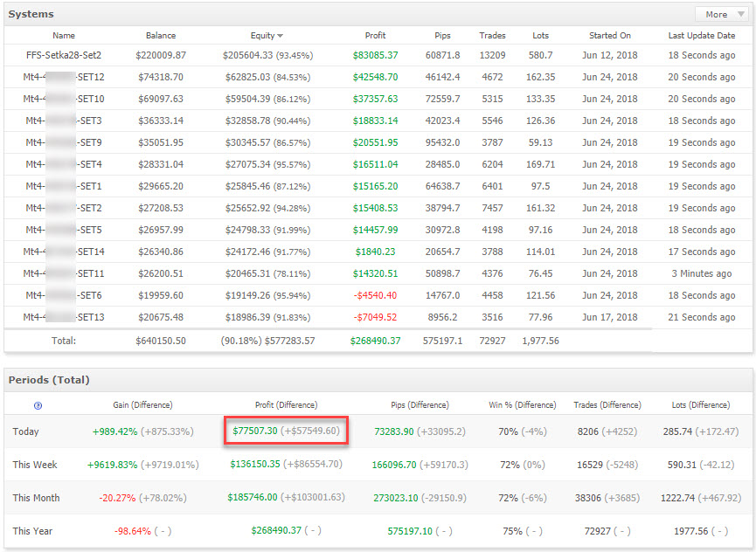Open the More dropdown in Systems panel
756x552 pixels.
(722, 15)
